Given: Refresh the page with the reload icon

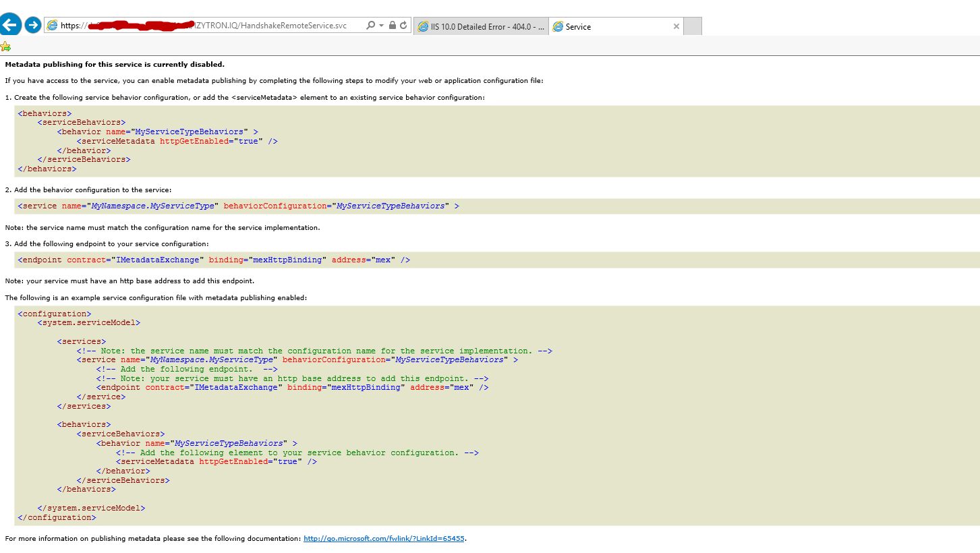Looking at the screenshot, I should 403,26.
